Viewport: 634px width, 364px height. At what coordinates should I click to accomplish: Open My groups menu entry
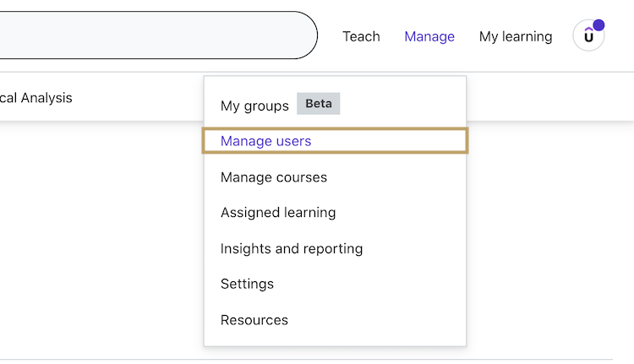(x=254, y=106)
